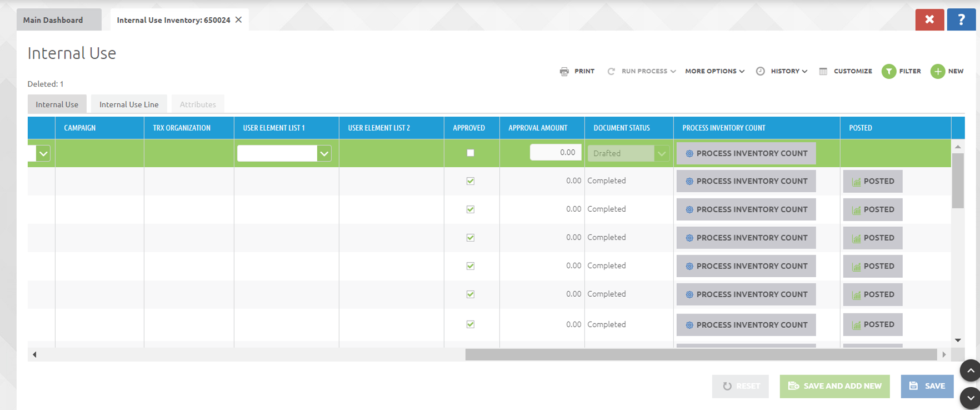Open help with the question mark icon

click(961, 19)
